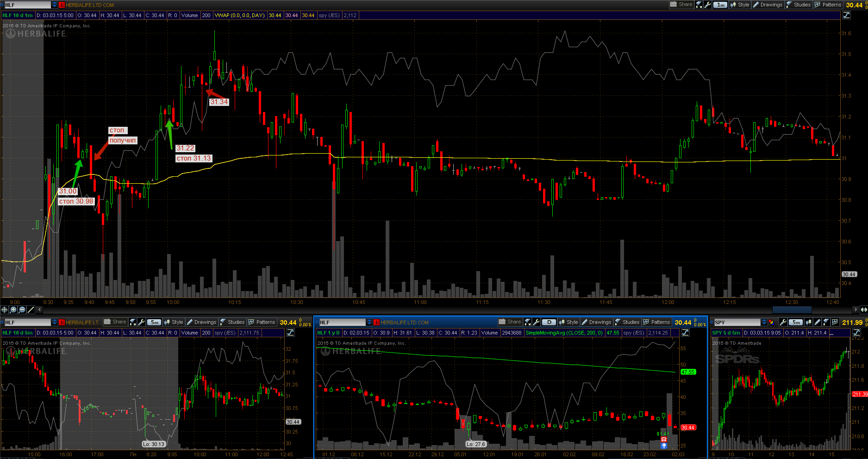Open quick study flask in daily HLF chart
This screenshot has height=459, width=868.
(x=528, y=322)
